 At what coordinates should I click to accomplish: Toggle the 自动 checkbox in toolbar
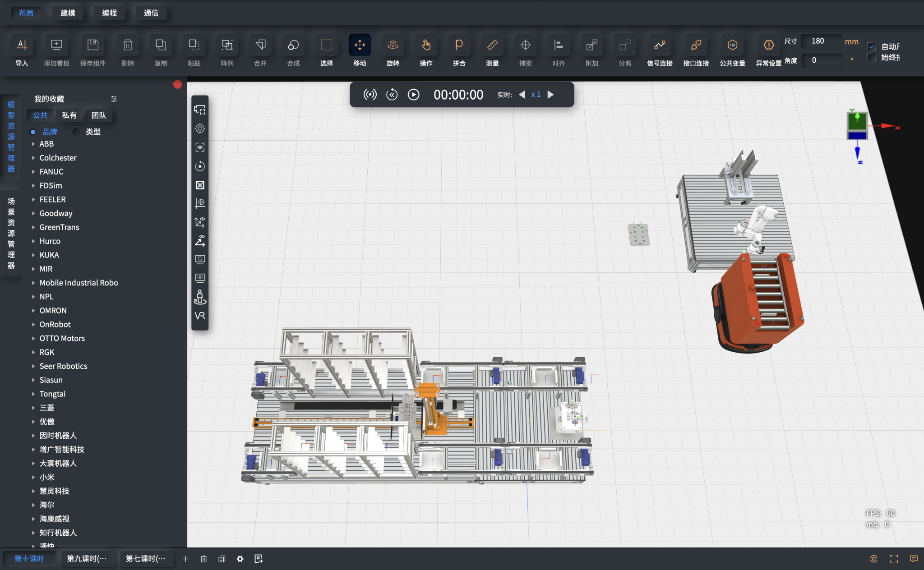872,46
